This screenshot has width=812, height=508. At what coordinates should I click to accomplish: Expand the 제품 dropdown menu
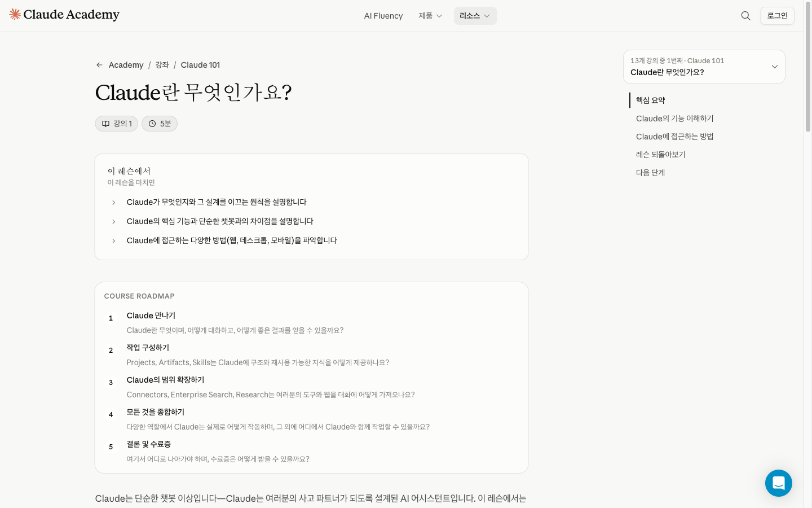pyautogui.click(x=430, y=16)
